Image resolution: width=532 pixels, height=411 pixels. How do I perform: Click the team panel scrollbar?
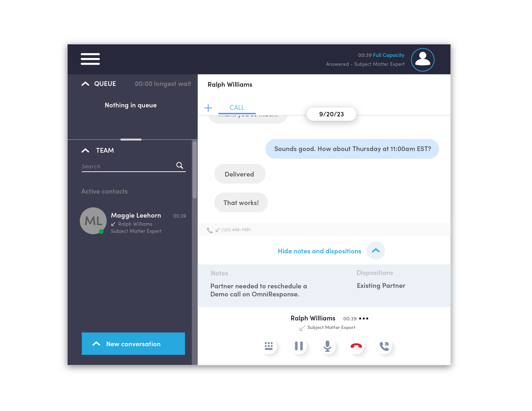(x=195, y=170)
